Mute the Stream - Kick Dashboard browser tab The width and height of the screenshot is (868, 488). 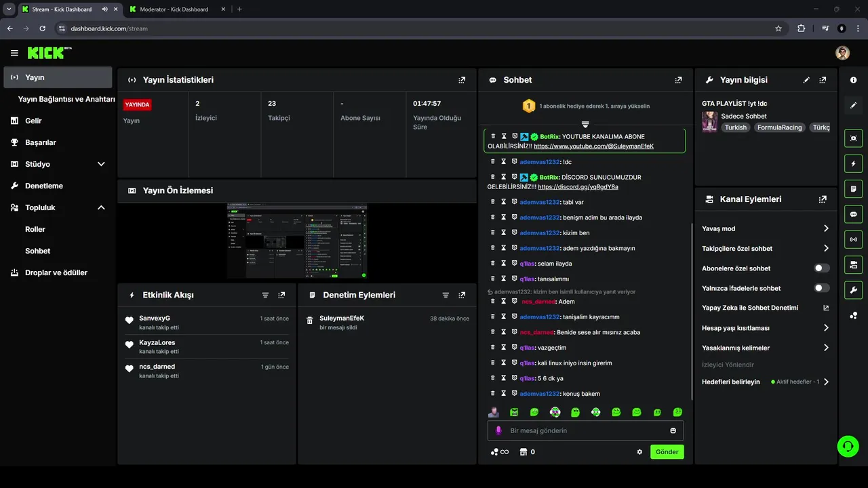(104, 9)
